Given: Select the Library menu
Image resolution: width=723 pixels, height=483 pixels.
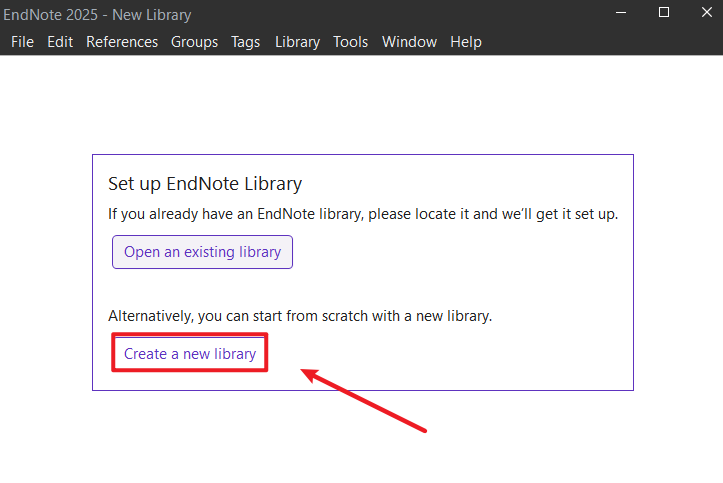Looking at the screenshot, I should 297,42.
